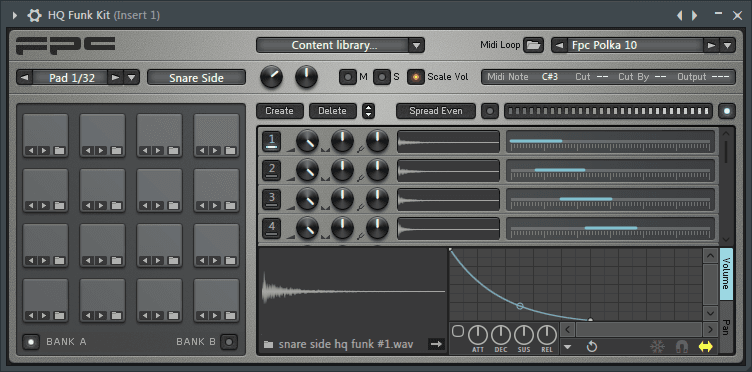Click the Fpc Polka 10 loop name
752x372 pixels.
pos(605,46)
